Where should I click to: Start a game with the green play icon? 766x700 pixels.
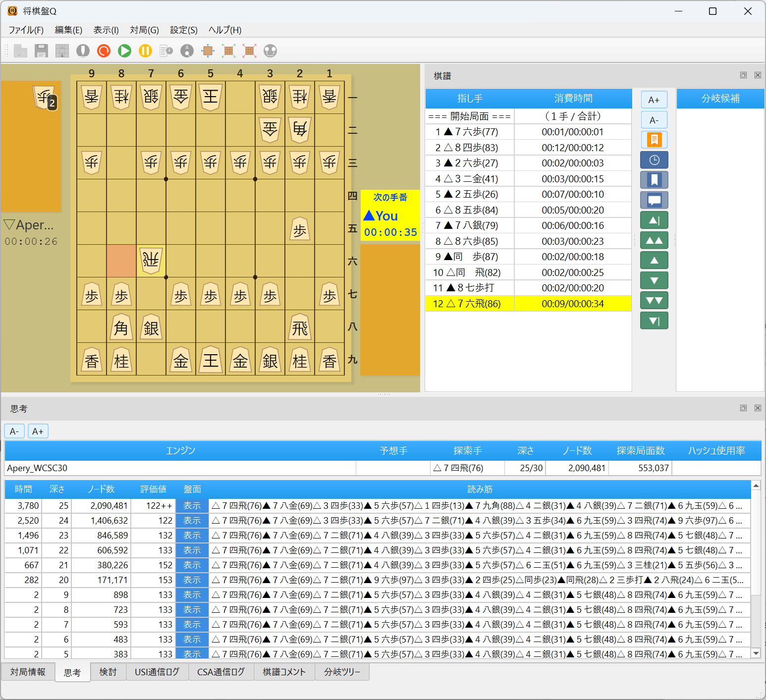pos(124,51)
